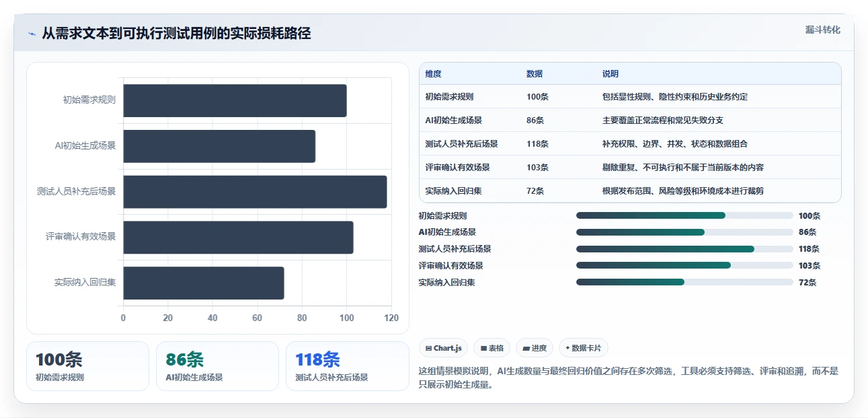Click the 维度 table column header
The height and width of the screenshot is (418, 868).
[434, 74]
